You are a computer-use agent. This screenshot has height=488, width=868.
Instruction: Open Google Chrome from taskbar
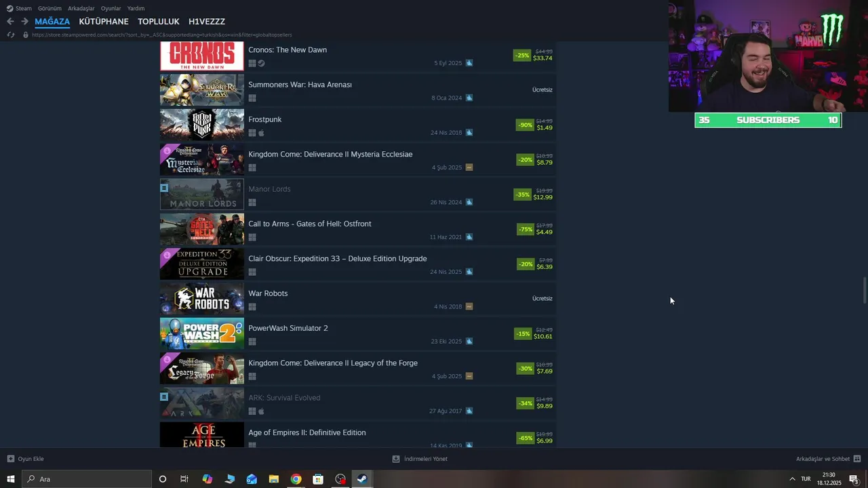(296, 479)
